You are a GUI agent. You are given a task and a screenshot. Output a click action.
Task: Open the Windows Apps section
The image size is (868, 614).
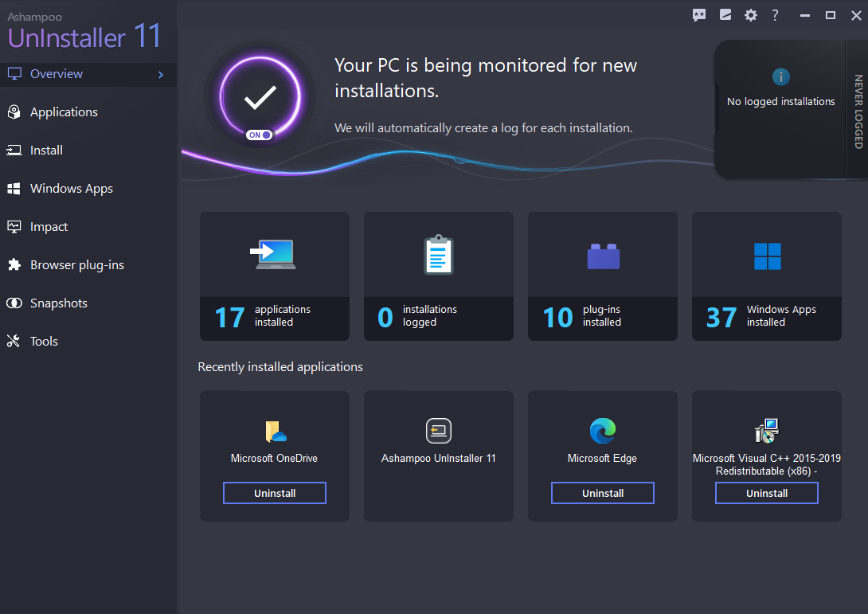tap(68, 188)
